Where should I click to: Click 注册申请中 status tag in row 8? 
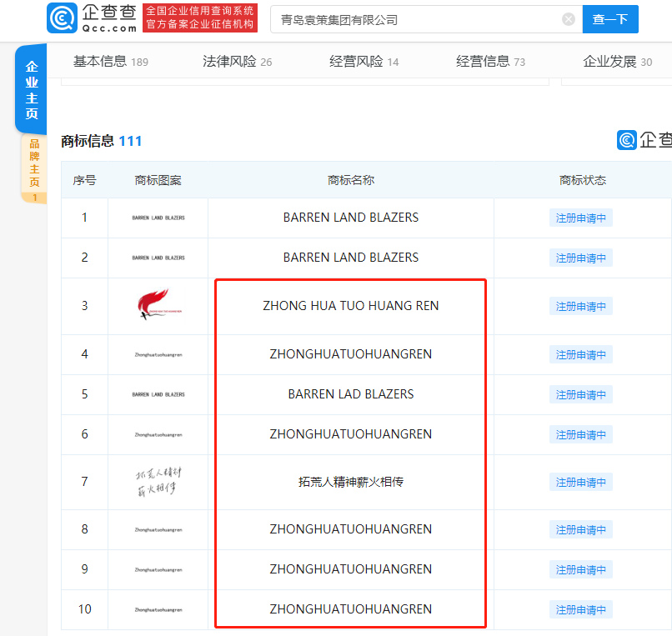pos(581,530)
